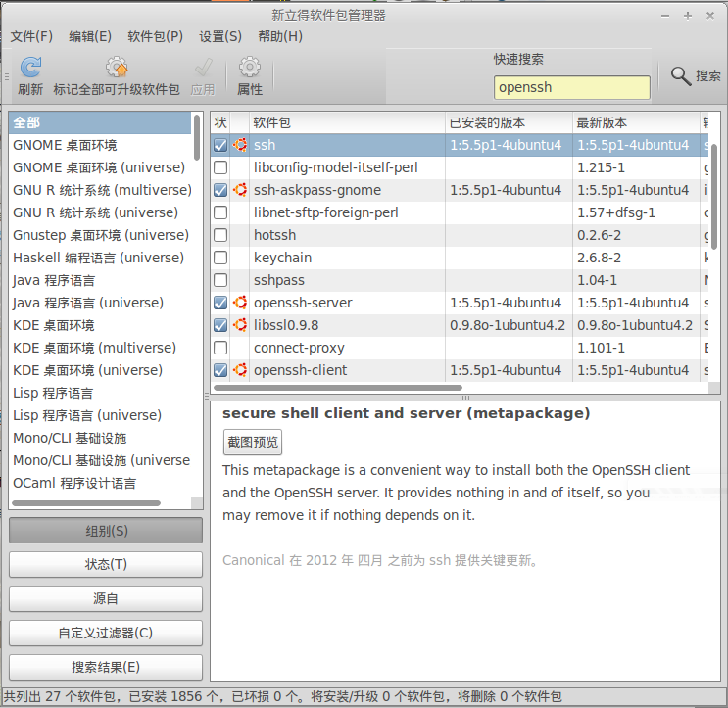Click the 截图预览 screenshot preview button
This screenshot has height=708, width=728.
tap(253, 443)
